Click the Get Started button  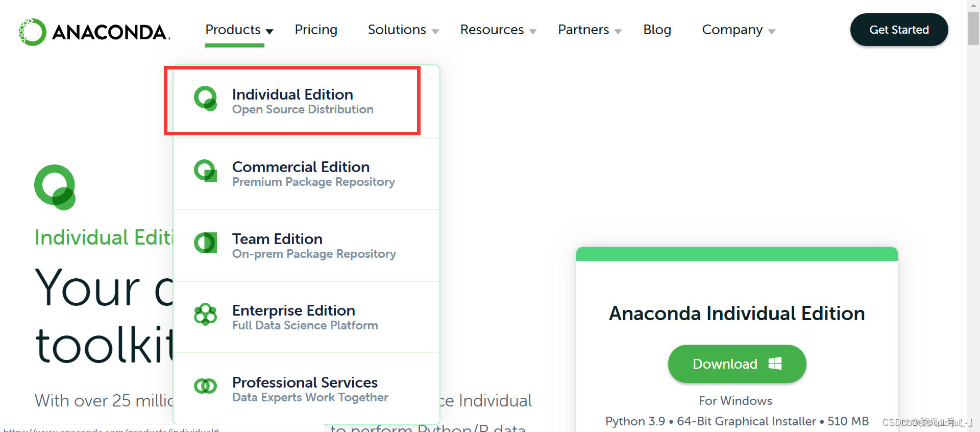[899, 30]
